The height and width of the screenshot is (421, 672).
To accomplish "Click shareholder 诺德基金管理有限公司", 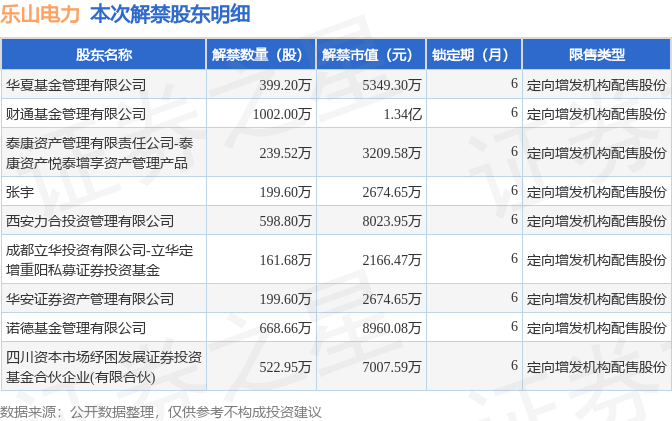I will [76, 328].
